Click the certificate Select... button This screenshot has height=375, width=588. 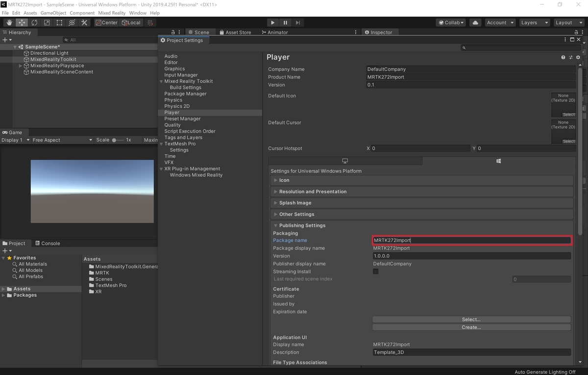coord(471,319)
